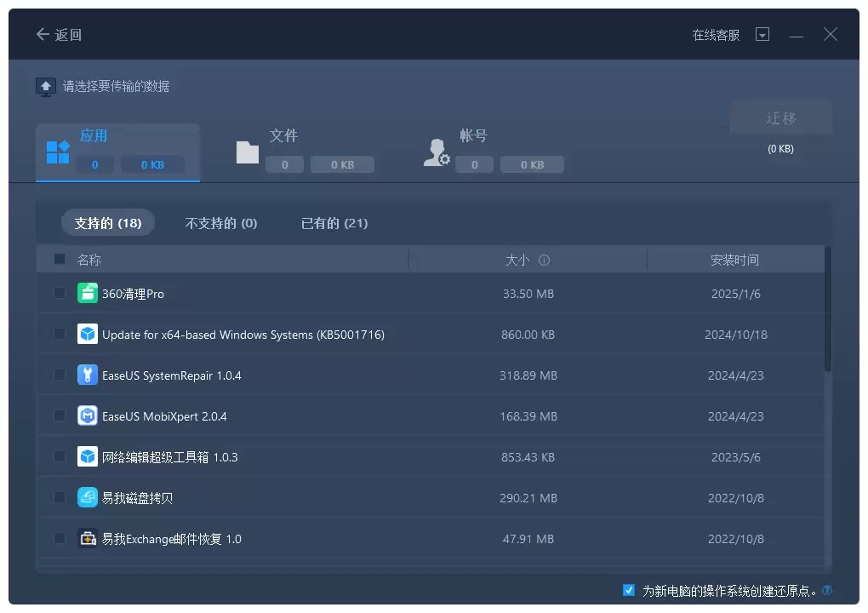Click the 文件 file category icon

click(247, 152)
